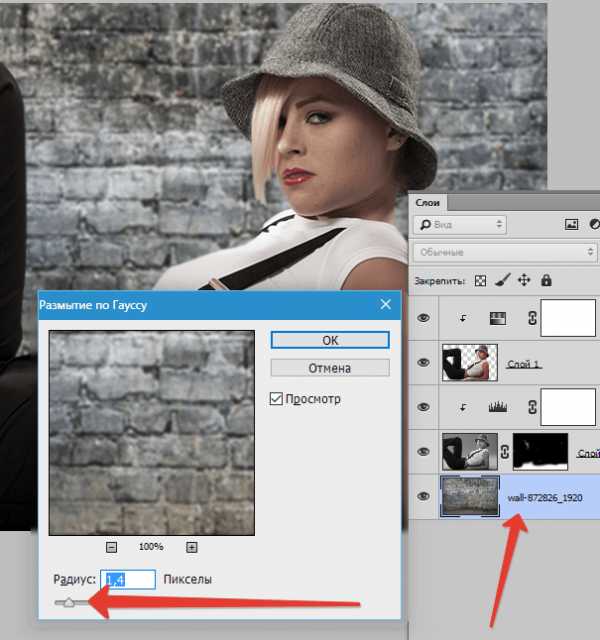Click the lock transparent pixels icon
The height and width of the screenshot is (640, 600).
480,281
